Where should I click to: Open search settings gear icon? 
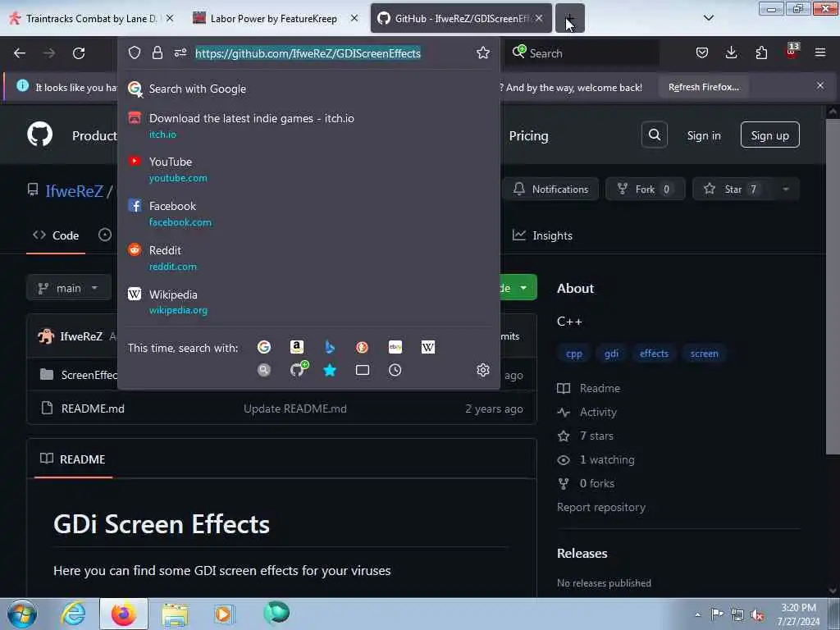click(482, 370)
